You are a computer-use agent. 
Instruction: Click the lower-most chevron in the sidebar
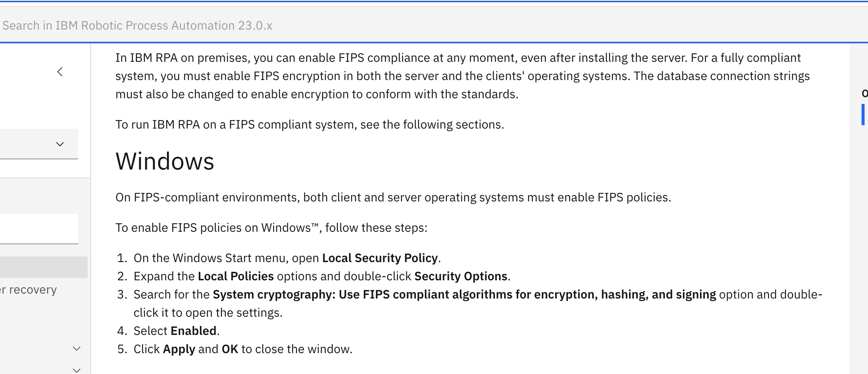pyautogui.click(x=76, y=370)
